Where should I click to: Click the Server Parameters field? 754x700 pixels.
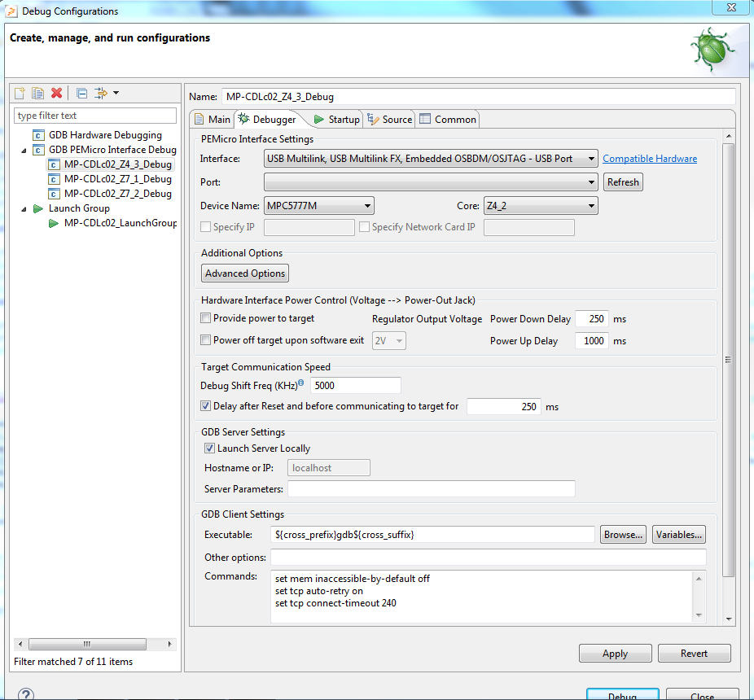tap(431, 489)
